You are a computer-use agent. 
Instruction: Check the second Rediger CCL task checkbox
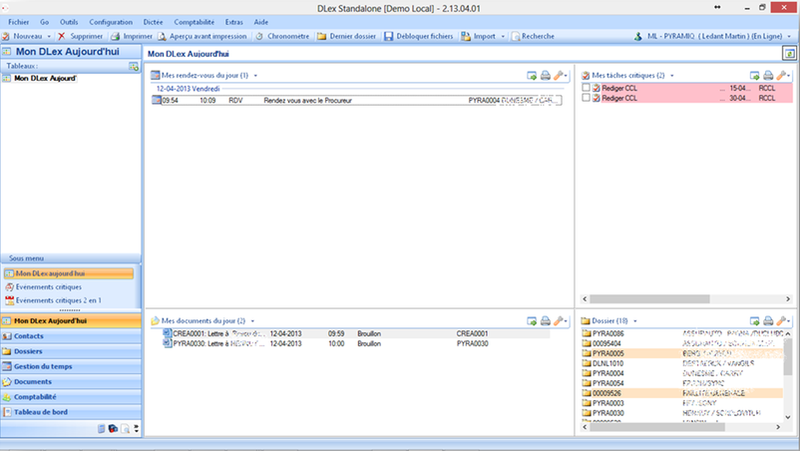586,98
